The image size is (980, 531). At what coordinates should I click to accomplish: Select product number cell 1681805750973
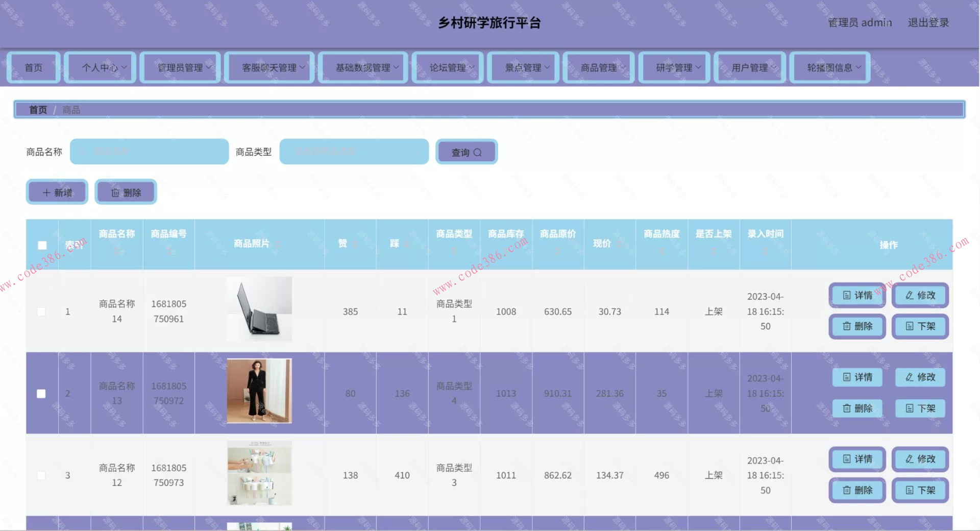pyautogui.click(x=168, y=475)
